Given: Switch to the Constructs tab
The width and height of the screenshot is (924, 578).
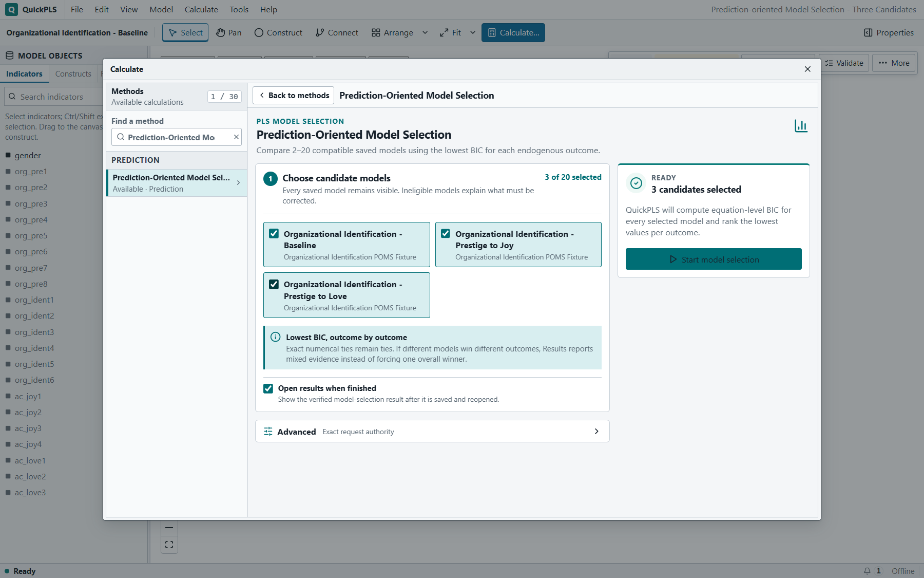Looking at the screenshot, I should pyautogui.click(x=73, y=73).
